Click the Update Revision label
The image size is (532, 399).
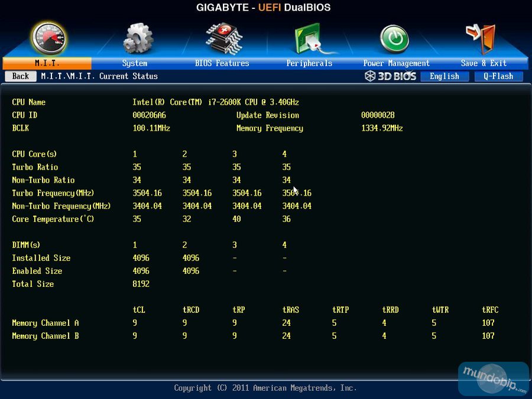point(268,115)
